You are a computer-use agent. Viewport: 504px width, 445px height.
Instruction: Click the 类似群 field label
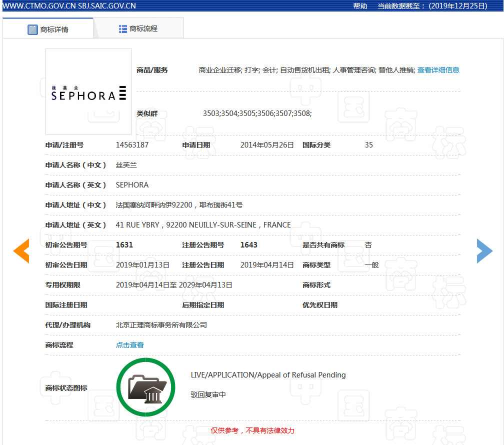coord(147,113)
